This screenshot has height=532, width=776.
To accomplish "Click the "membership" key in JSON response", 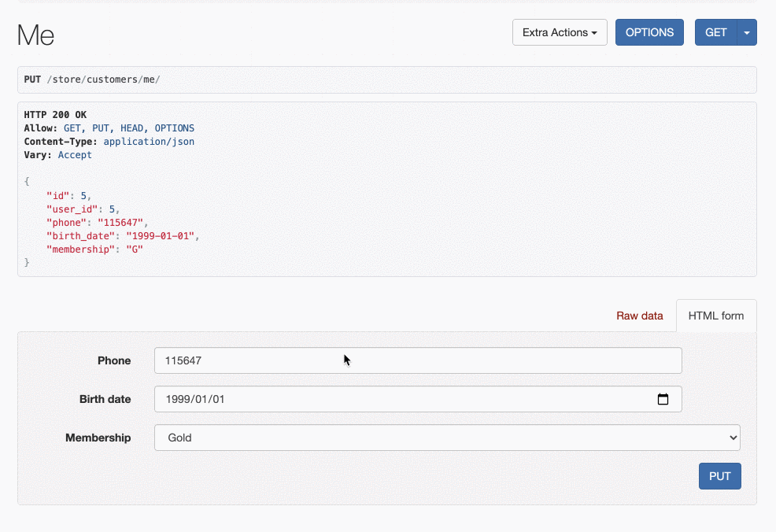I will point(80,249).
